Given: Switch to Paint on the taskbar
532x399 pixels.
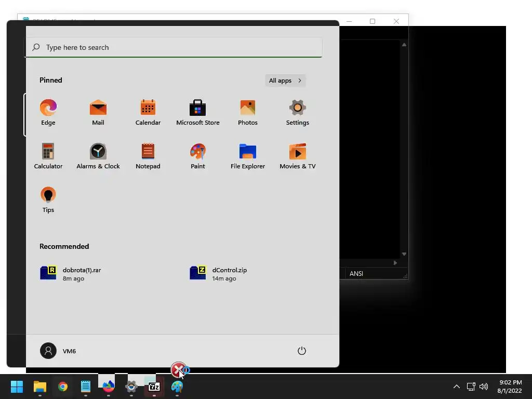Looking at the screenshot, I should click(x=177, y=387).
